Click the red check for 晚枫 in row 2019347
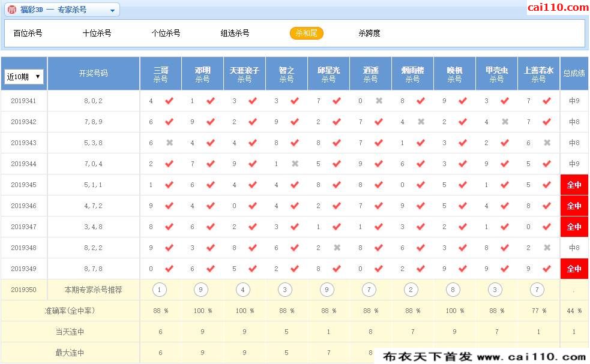The image size is (590, 364). point(463,227)
